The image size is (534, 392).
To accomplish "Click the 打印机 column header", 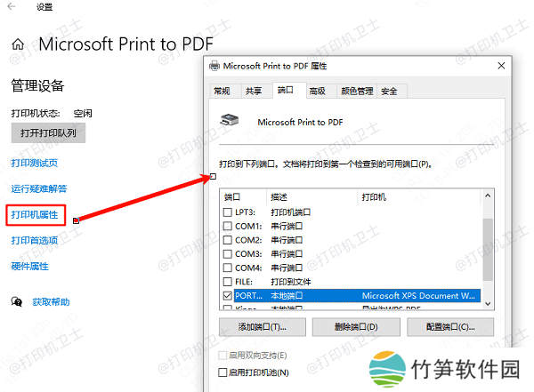I will tap(419, 197).
